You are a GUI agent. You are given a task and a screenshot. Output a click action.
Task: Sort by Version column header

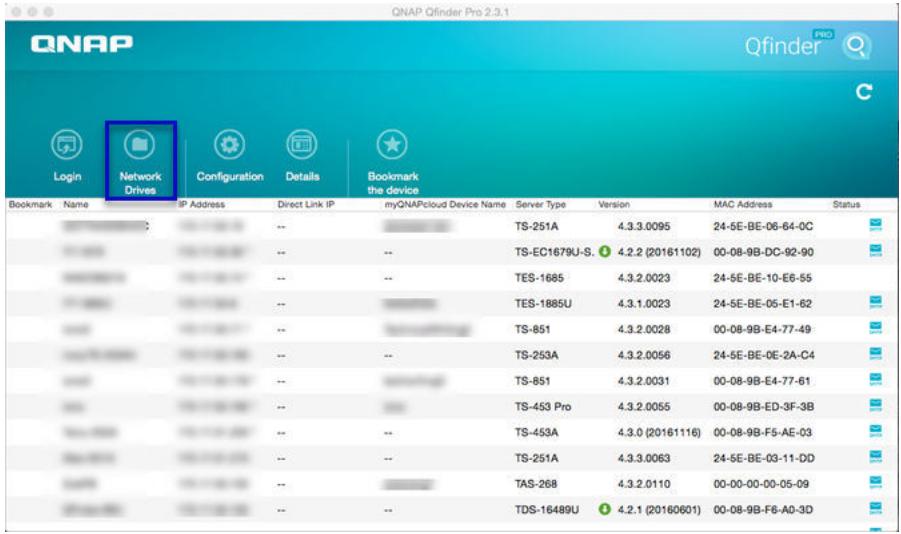pyautogui.click(x=614, y=204)
